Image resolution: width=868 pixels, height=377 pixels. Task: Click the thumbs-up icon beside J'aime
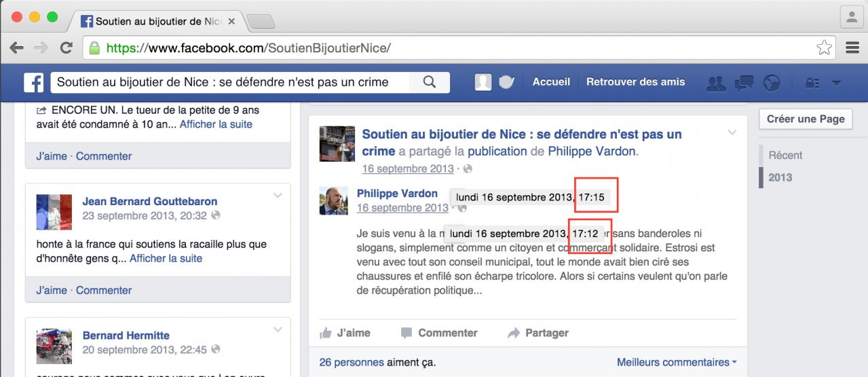coord(326,333)
